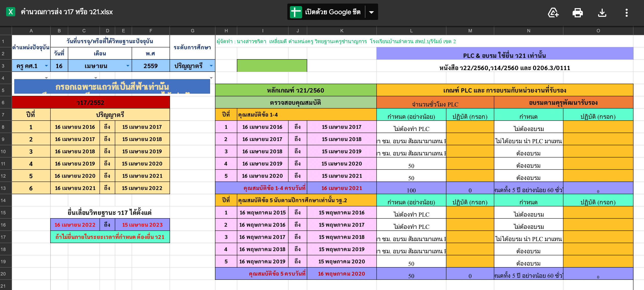Open with Google Sheets button
The height and width of the screenshot is (290, 644).
pyautogui.click(x=326, y=12)
